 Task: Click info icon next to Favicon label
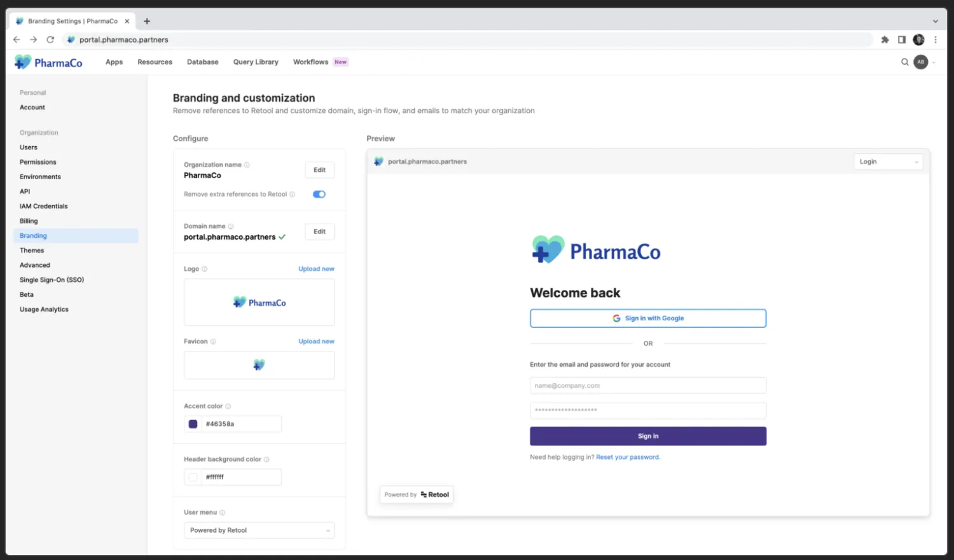213,341
